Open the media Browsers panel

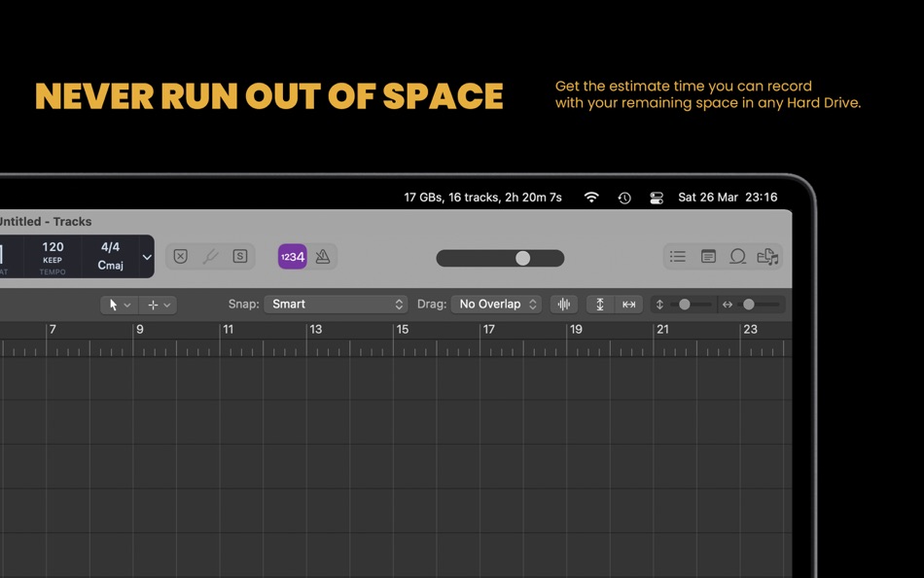[x=767, y=257]
